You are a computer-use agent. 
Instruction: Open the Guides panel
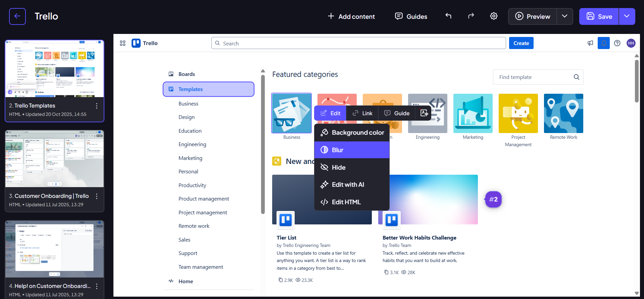point(411,16)
